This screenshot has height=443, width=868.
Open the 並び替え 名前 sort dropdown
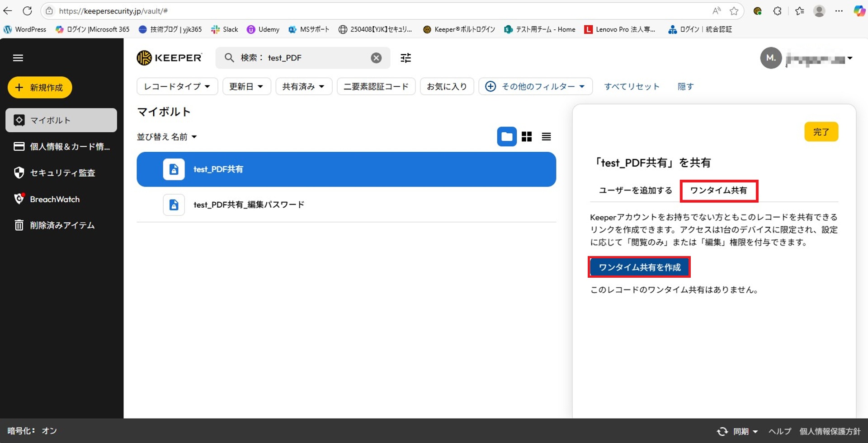click(167, 137)
